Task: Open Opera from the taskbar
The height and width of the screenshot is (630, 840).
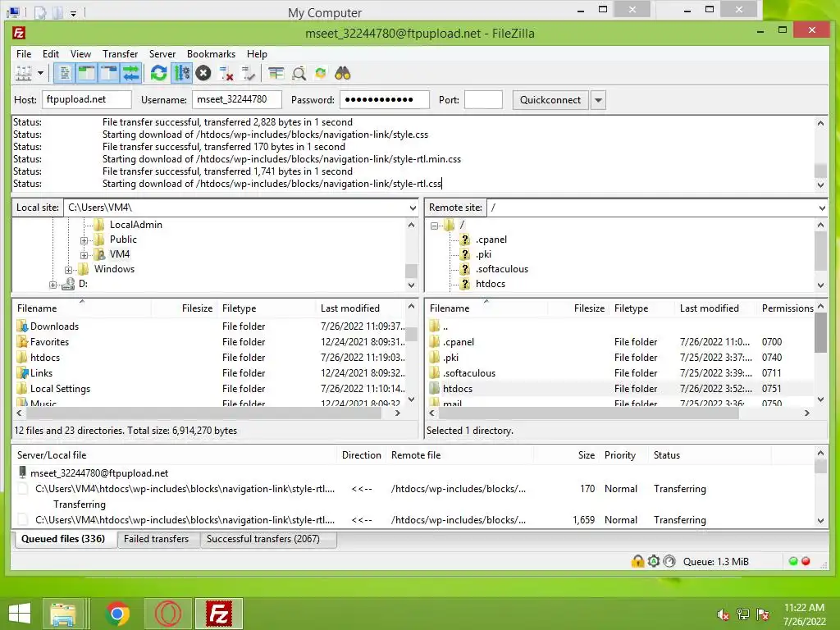Action: pyautogui.click(x=167, y=614)
